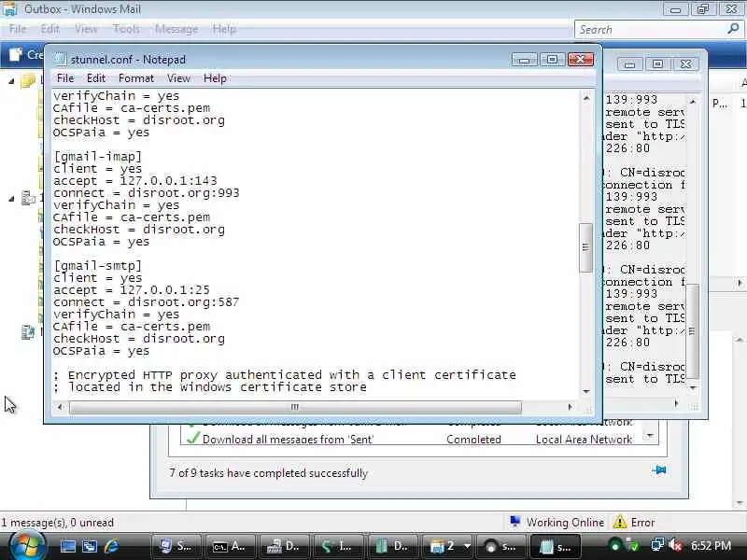Switch to the 'S...' computer taskbar button
Image resolution: width=747 pixels, height=560 pixels.
tap(176, 547)
